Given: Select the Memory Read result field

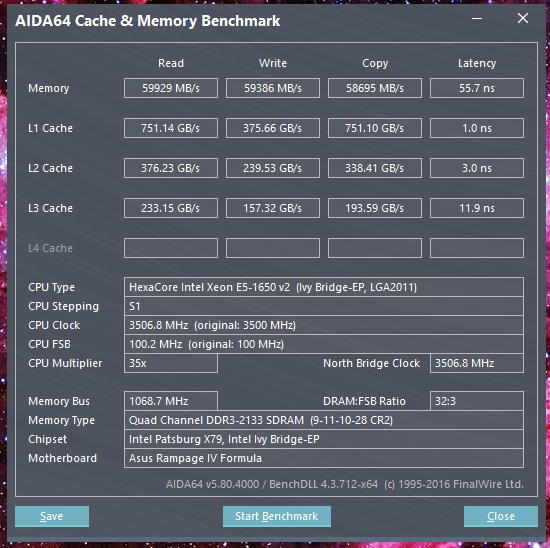Looking at the screenshot, I should (x=171, y=88).
